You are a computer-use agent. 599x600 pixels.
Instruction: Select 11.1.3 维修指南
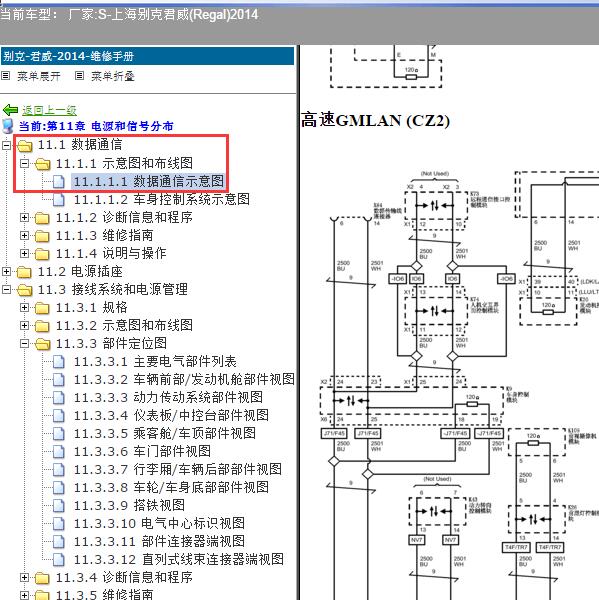coord(104,235)
